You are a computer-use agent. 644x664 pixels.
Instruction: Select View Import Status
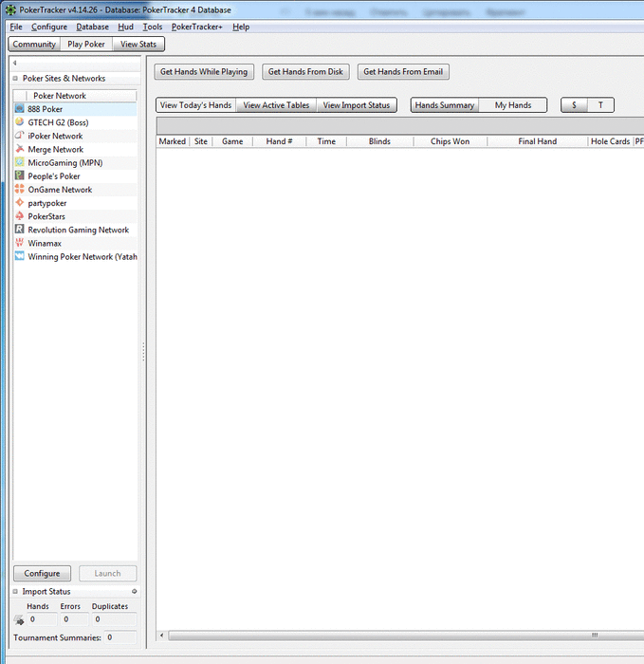[x=357, y=105]
